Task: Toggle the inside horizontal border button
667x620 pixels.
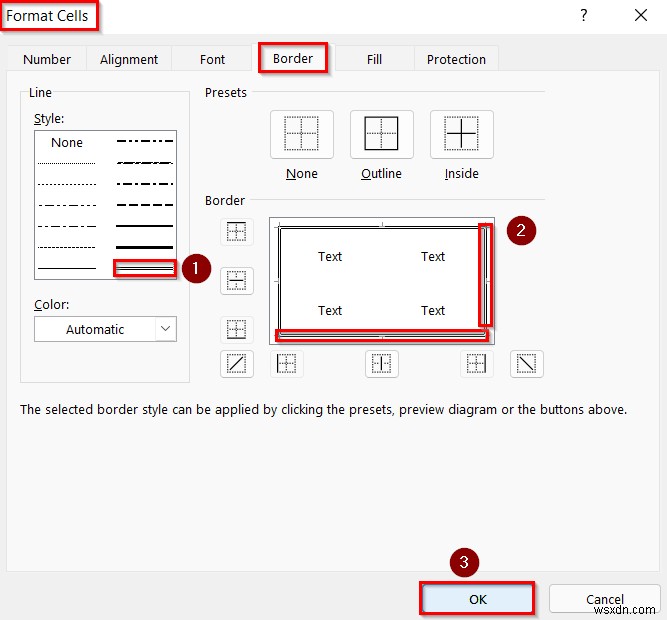Action: click(x=237, y=281)
